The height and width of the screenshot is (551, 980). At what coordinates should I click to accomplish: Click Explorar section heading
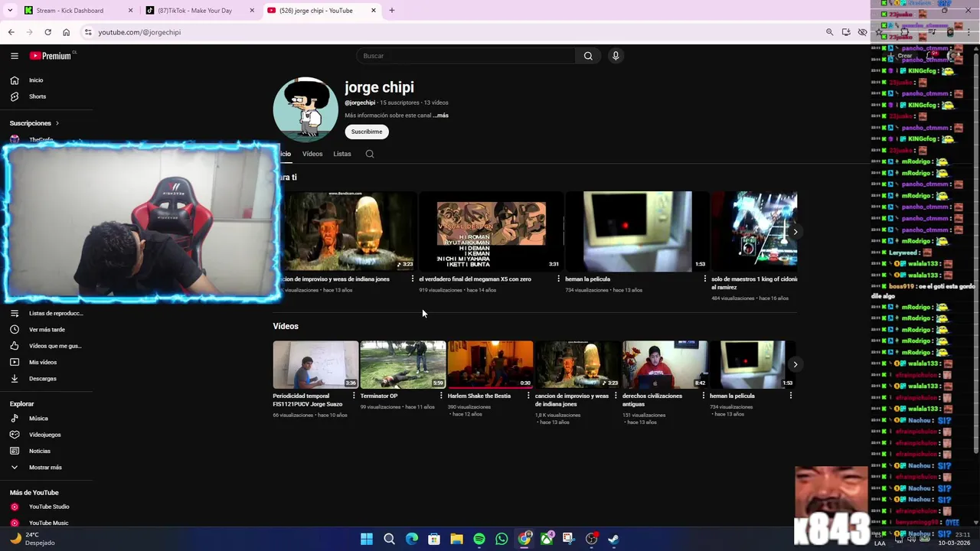22,404
